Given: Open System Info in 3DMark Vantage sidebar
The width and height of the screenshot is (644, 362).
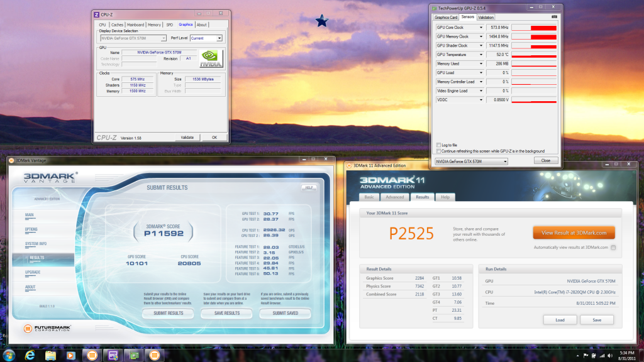Looking at the screenshot, I should 36,244.
